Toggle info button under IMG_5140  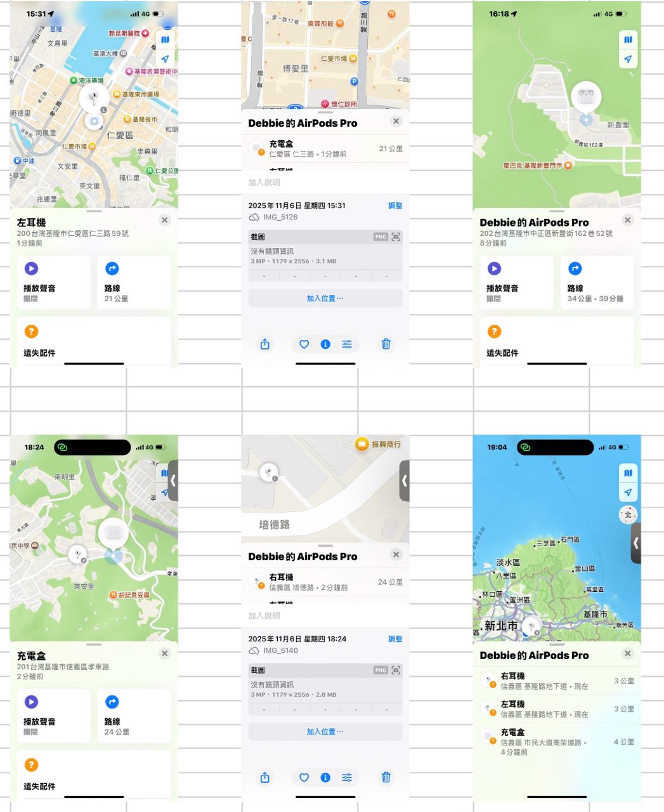click(325, 777)
